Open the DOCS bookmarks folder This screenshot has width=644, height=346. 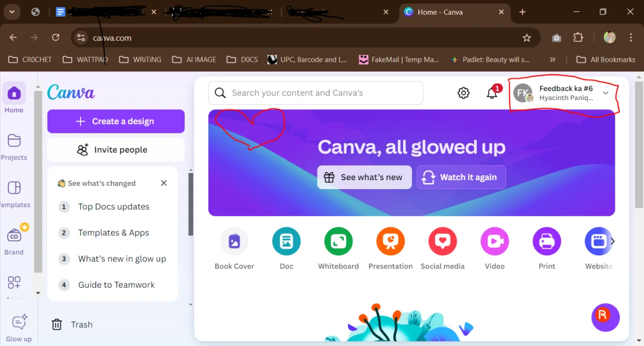tap(243, 59)
